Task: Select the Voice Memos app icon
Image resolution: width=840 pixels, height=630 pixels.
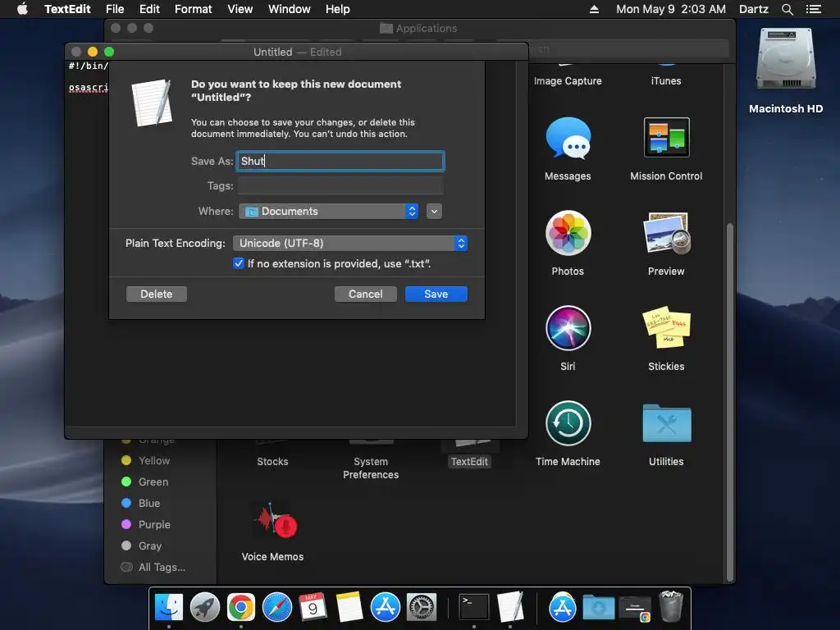Action: point(275,521)
